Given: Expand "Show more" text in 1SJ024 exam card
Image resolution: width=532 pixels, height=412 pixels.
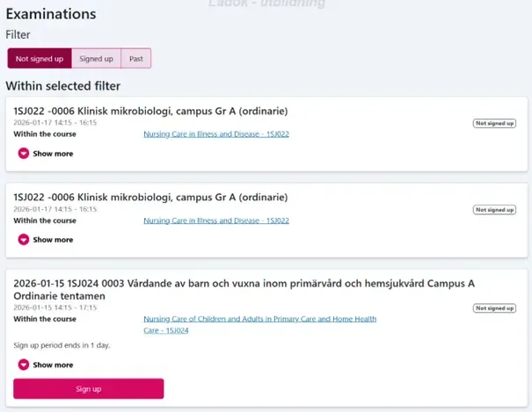Looking at the screenshot, I should coord(53,365).
